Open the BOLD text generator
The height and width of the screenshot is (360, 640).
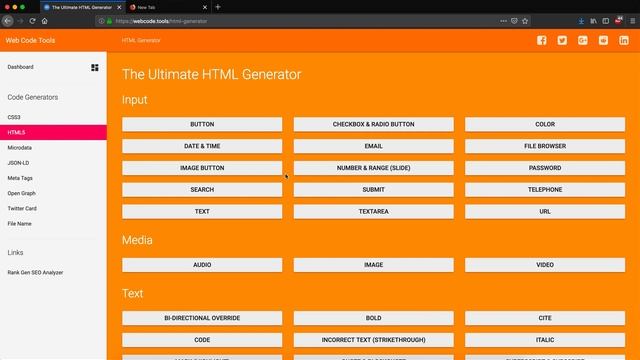pyautogui.click(x=373, y=318)
